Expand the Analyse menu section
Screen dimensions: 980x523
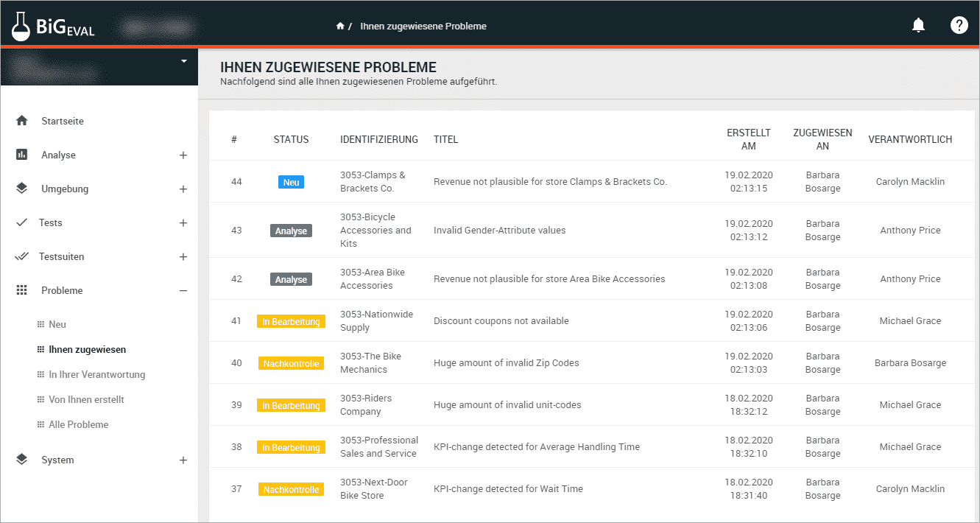(x=183, y=155)
